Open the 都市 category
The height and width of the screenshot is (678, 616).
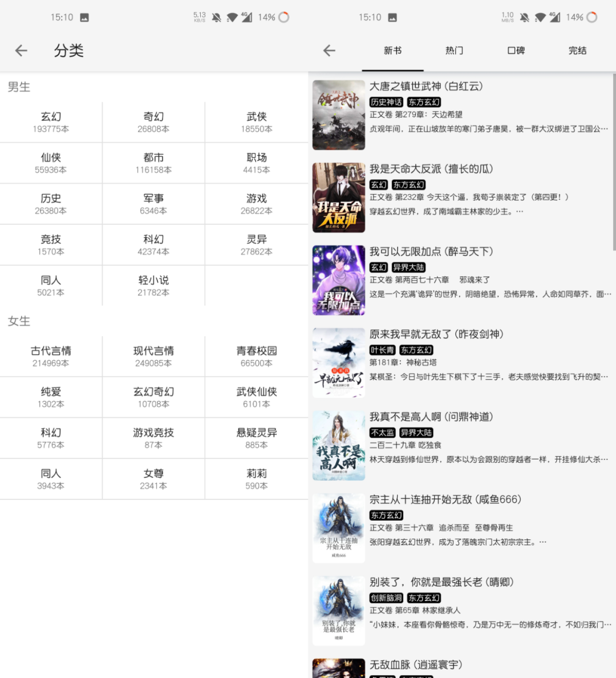(x=153, y=163)
